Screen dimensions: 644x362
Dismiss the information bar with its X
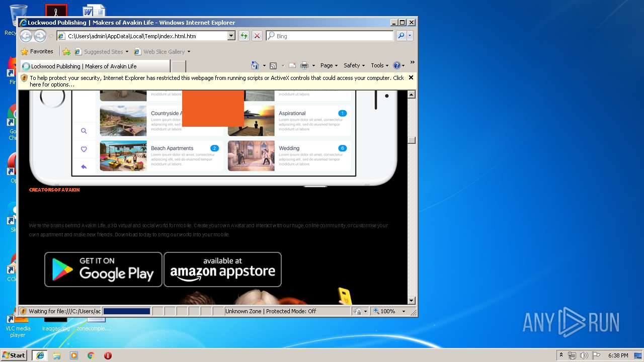(x=411, y=77)
